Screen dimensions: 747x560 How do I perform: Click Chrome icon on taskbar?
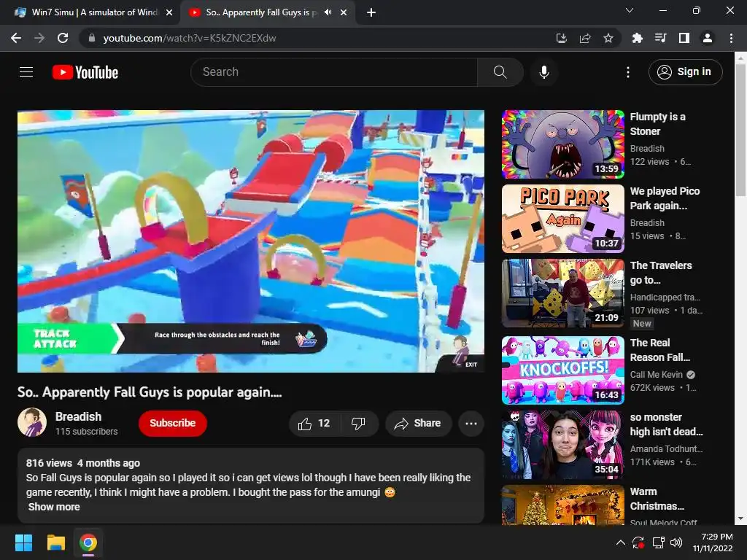tap(88, 542)
